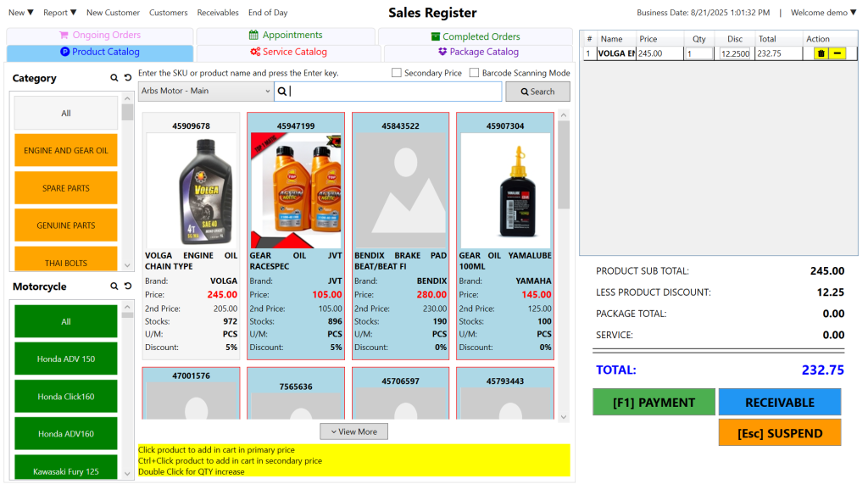
Task: Reset the Category filter with refresh icon
Action: click(x=128, y=78)
